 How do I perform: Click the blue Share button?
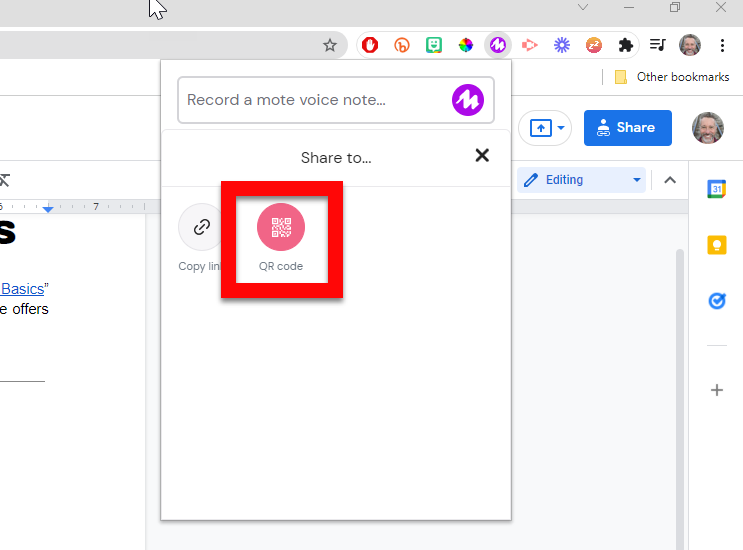[627, 128]
